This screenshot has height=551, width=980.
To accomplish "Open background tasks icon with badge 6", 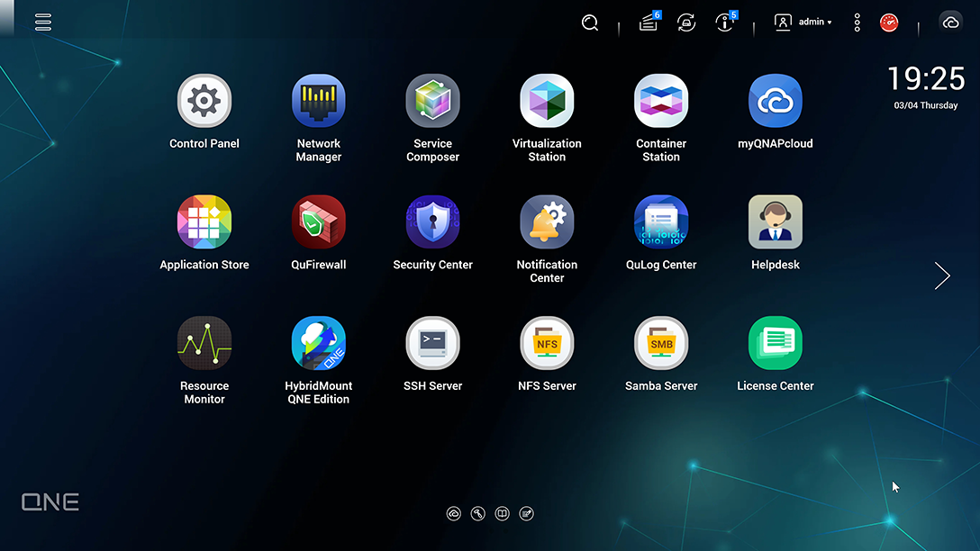I will [x=649, y=23].
